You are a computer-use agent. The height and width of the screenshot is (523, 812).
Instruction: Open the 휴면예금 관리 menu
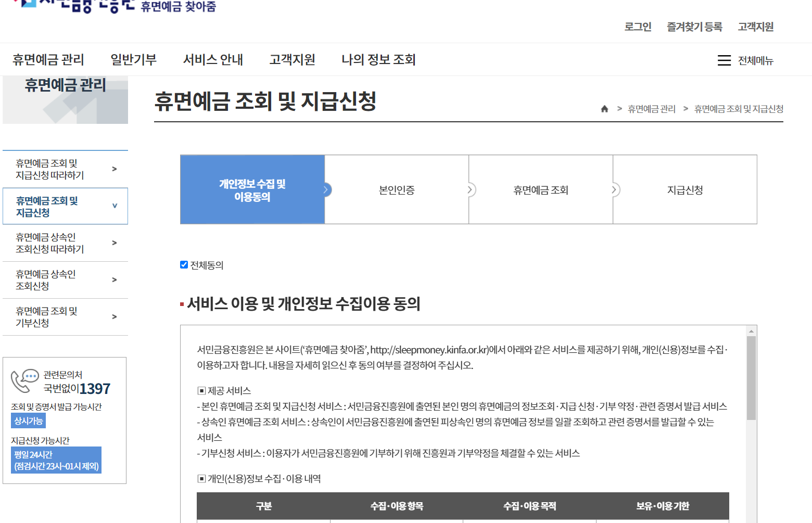click(x=48, y=59)
